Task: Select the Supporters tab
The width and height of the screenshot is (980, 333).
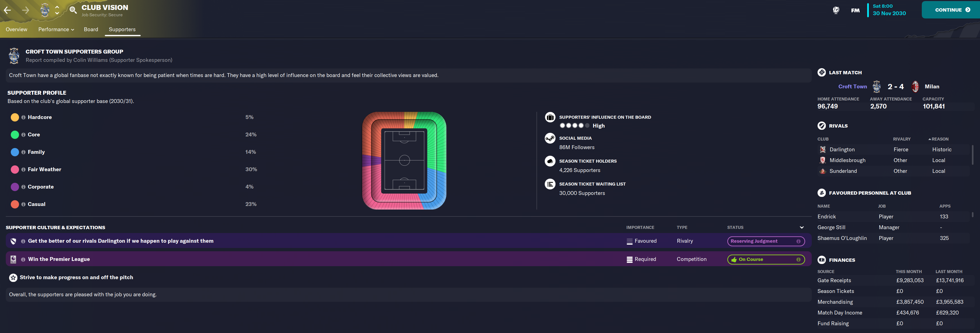Action: (x=122, y=29)
